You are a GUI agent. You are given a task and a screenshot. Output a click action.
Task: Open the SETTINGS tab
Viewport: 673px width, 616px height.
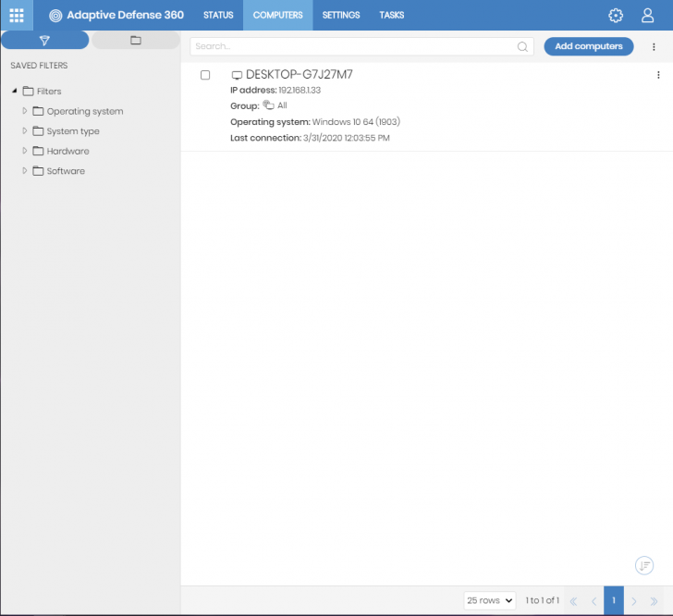point(341,15)
